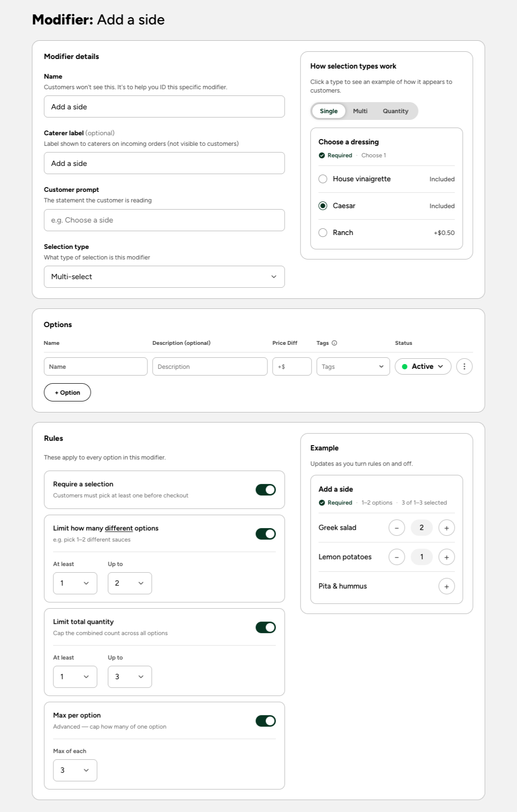The image size is (517, 812).
Task: Open Up to dropdown under total quantity
Action: click(130, 677)
